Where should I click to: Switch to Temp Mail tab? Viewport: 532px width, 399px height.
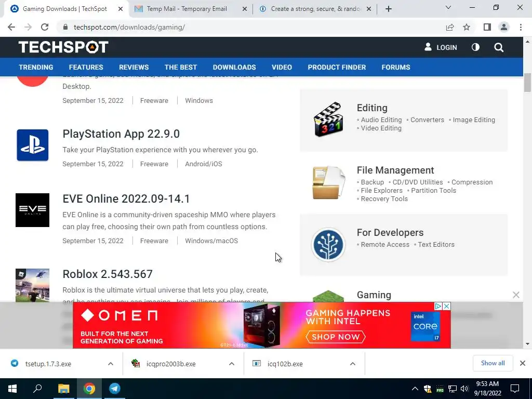pyautogui.click(x=187, y=9)
